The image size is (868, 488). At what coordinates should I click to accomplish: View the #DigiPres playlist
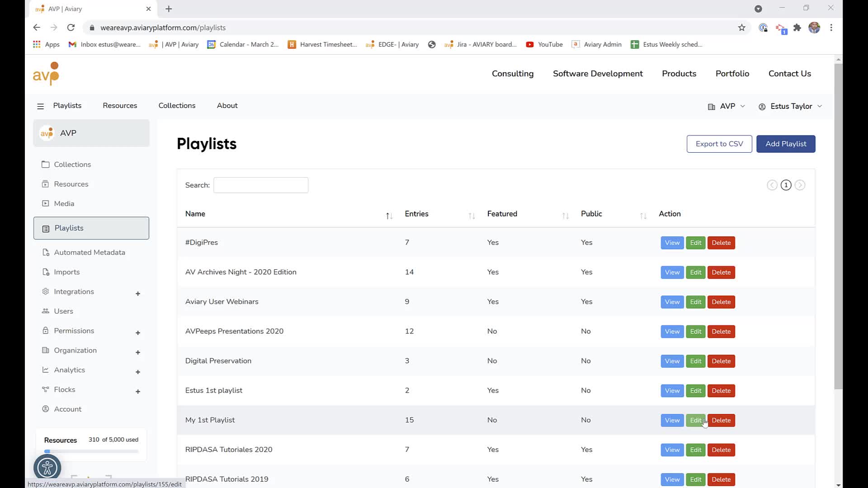pyautogui.click(x=672, y=243)
